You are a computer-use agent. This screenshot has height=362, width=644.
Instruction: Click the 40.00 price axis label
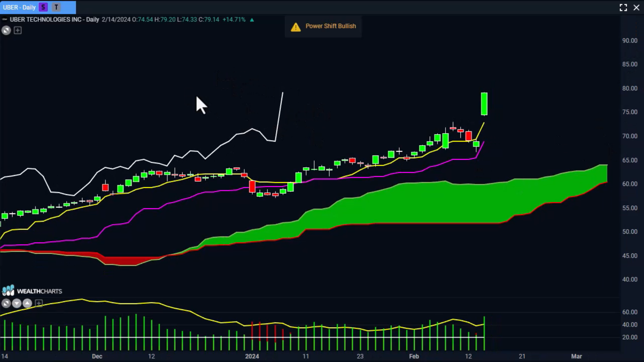(x=630, y=279)
